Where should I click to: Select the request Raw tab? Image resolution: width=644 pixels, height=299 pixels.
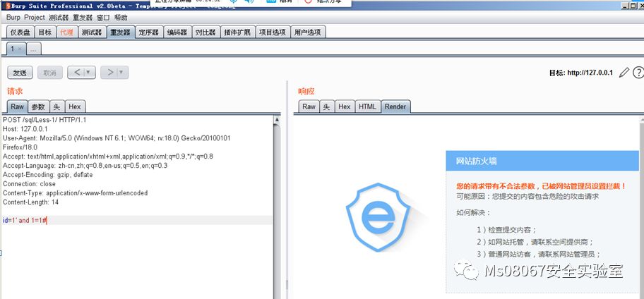tap(17, 106)
